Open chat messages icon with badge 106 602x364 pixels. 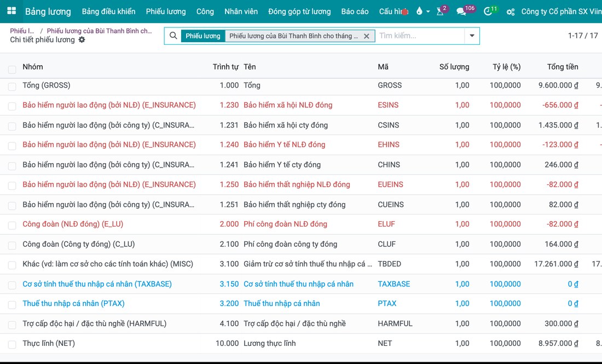(x=461, y=11)
